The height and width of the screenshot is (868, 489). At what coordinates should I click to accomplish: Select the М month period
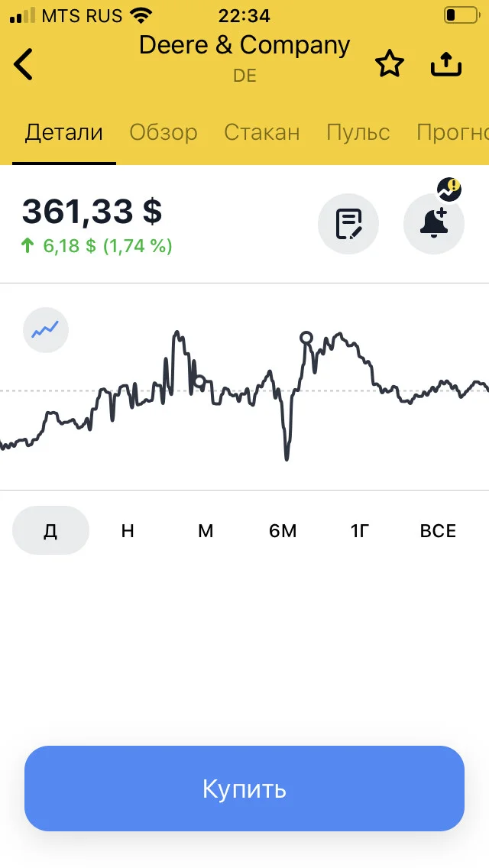(206, 531)
